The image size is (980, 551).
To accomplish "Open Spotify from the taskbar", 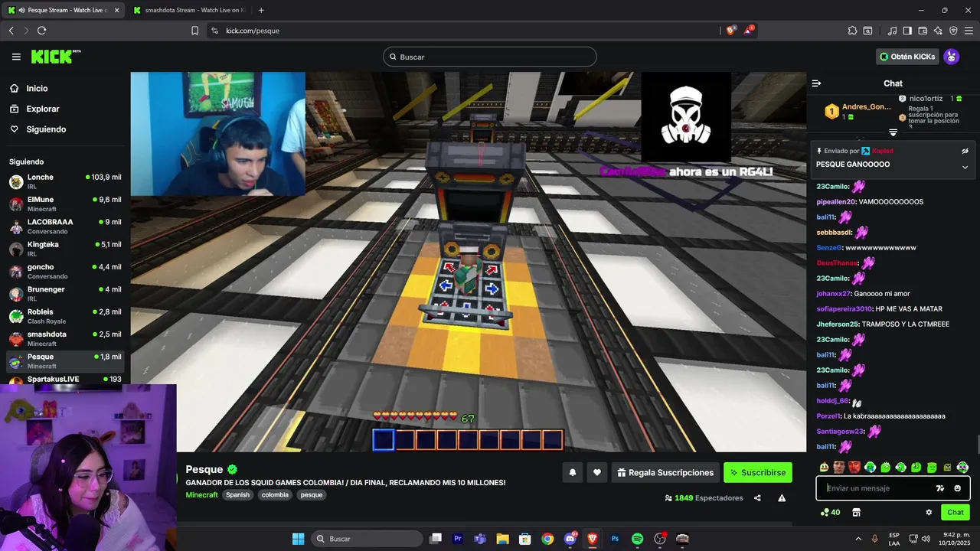I will 638,539.
